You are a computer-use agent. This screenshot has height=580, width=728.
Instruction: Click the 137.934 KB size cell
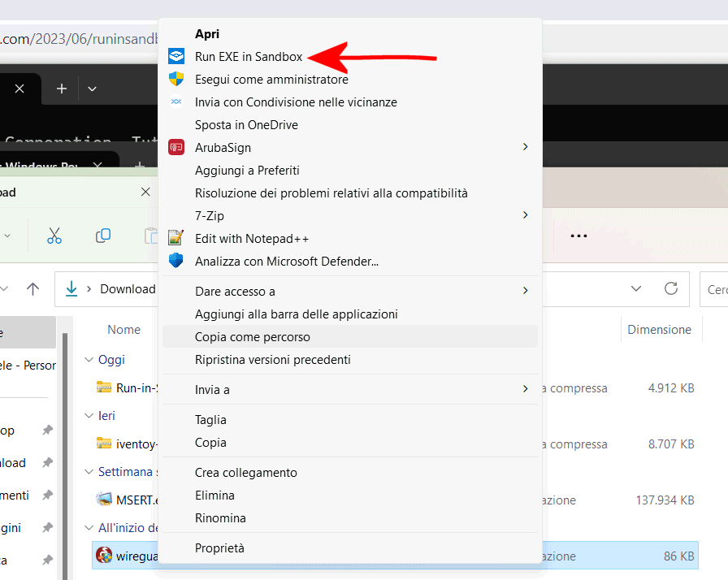click(x=665, y=500)
